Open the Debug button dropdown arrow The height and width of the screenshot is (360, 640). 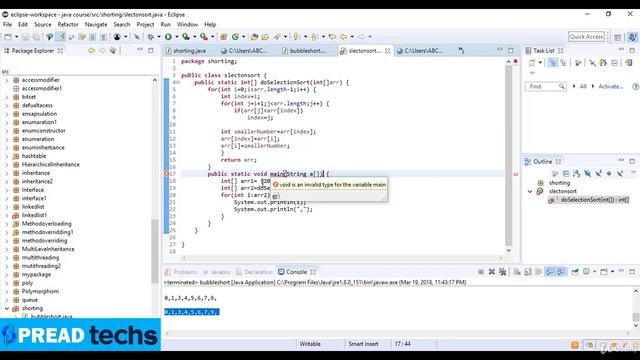click(x=159, y=37)
